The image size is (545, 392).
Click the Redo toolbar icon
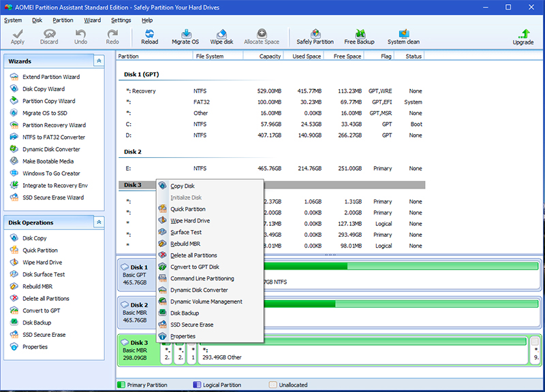112,37
